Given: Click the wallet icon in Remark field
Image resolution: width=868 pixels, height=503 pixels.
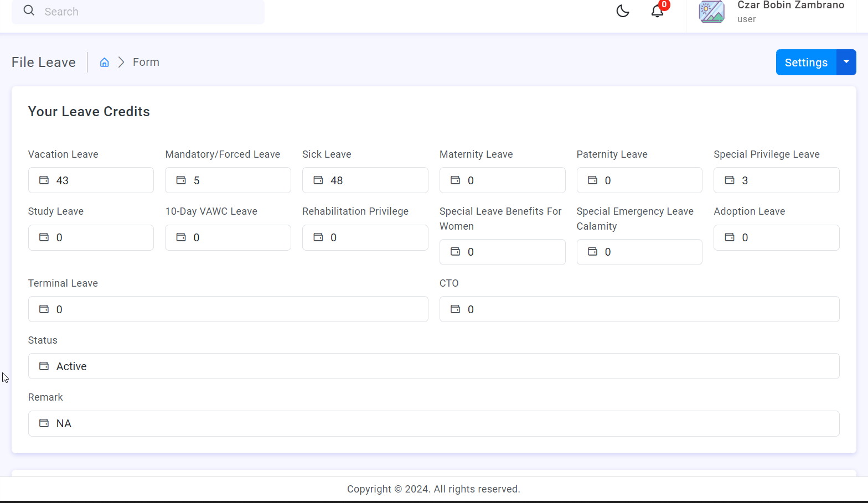Looking at the screenshot, I should coord(44,423).
